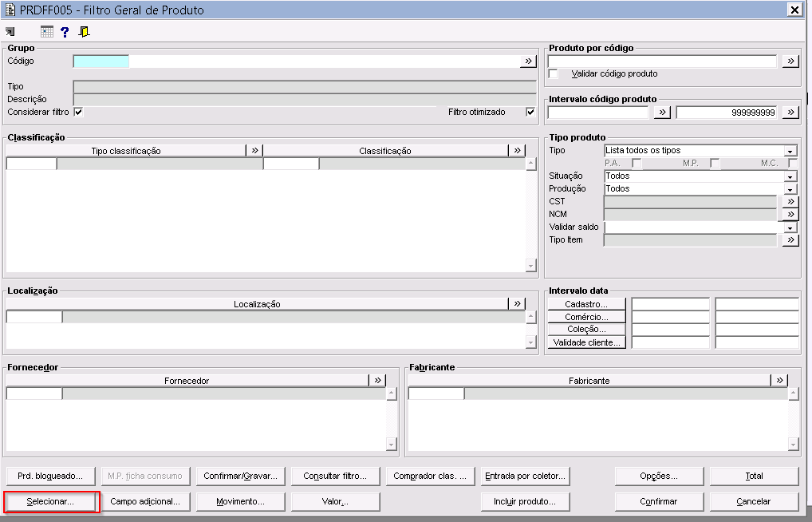
Task: Click the Cancelar button
Action: click(x=754, y=502)
